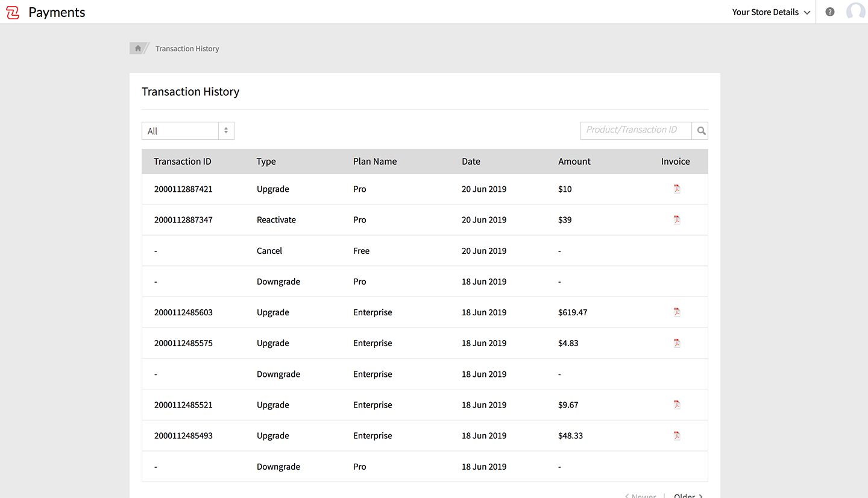
Task: Click the Date column header
Action: 471,162
